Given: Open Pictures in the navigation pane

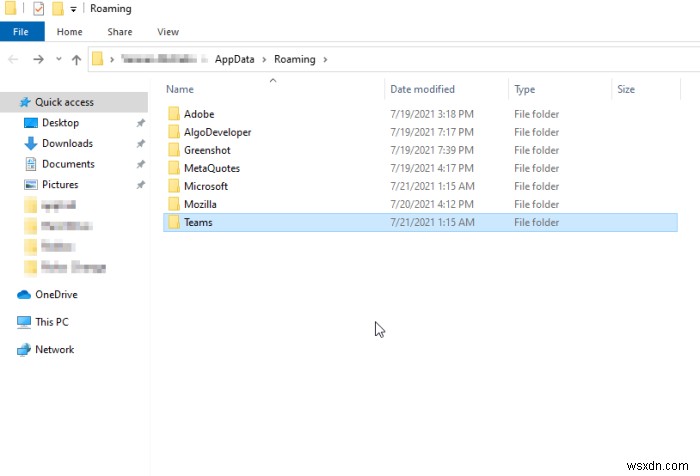Looking at the screenshot, I should 60,184.
